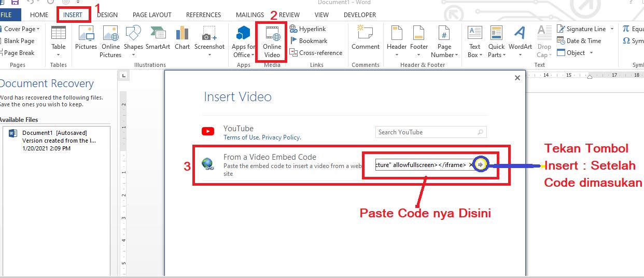This screenshot has width=644, height=278.
Task: Click the Online Video button
Action: (x=272, y=41)
